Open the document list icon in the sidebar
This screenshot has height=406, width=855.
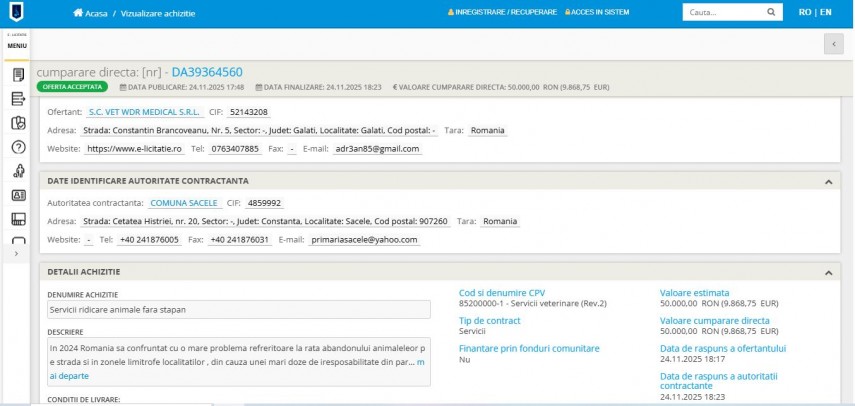point(17,75)
